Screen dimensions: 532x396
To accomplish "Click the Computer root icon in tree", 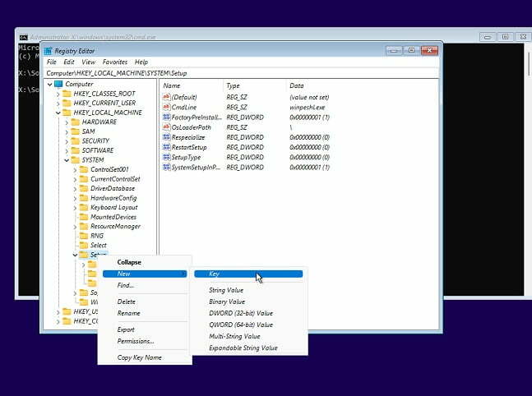I will [58, 84].
